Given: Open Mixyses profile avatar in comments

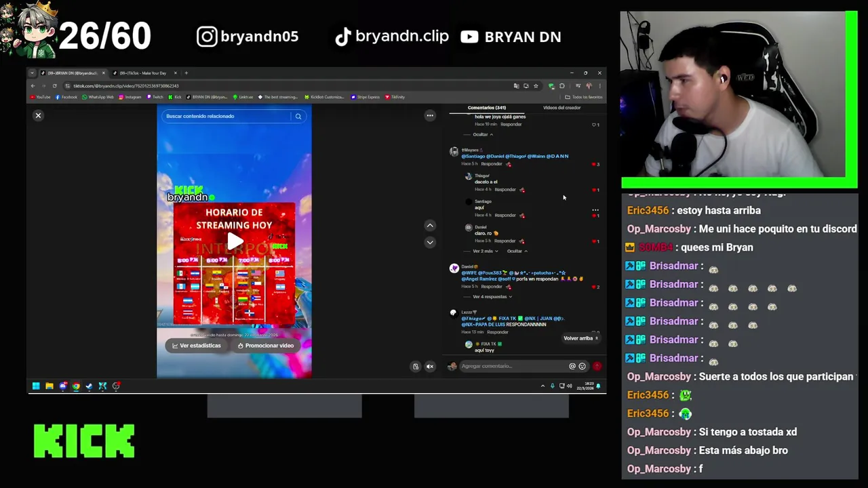Looking at the screenshot, I should [454, 152].
